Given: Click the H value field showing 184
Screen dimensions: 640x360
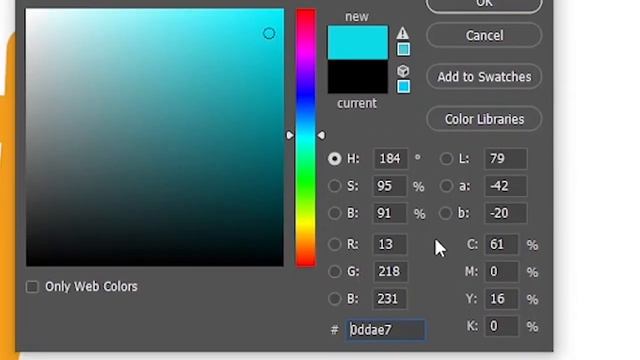Looking at the screenshot, I should tap(390, 159).
